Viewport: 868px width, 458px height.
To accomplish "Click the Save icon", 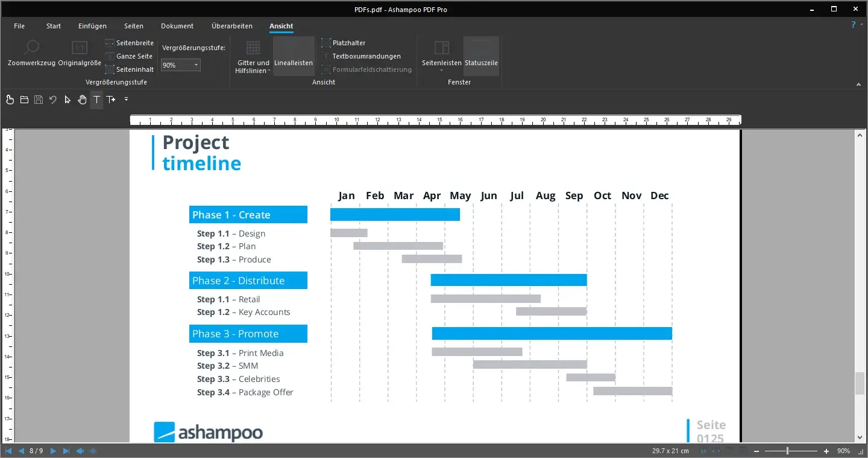I will tap(39, 100).
